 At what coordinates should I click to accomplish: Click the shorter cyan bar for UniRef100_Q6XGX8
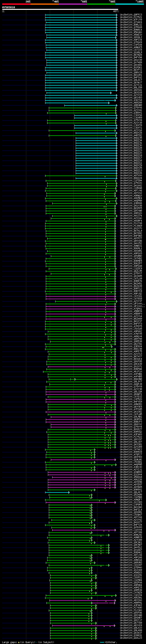click(x=79, y=93)
